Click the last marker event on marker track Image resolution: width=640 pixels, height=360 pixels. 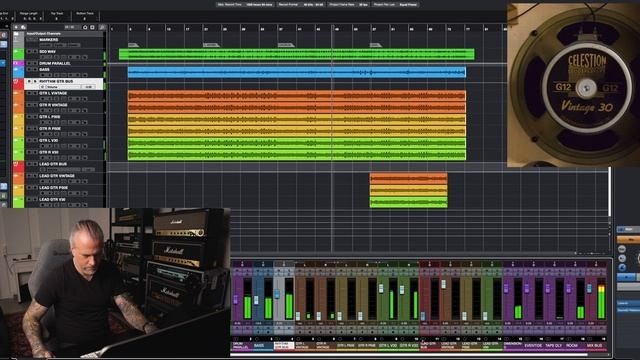coord(376,45)
